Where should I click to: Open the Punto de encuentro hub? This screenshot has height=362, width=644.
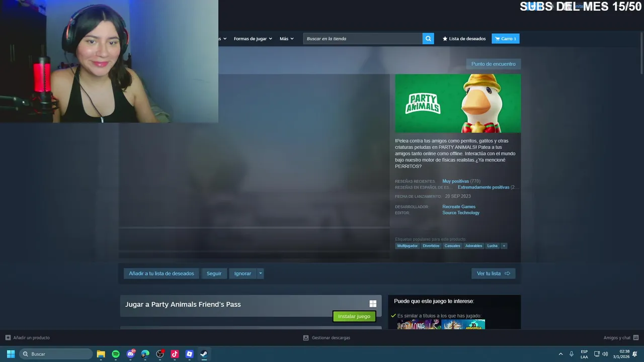tap(493, 64)
